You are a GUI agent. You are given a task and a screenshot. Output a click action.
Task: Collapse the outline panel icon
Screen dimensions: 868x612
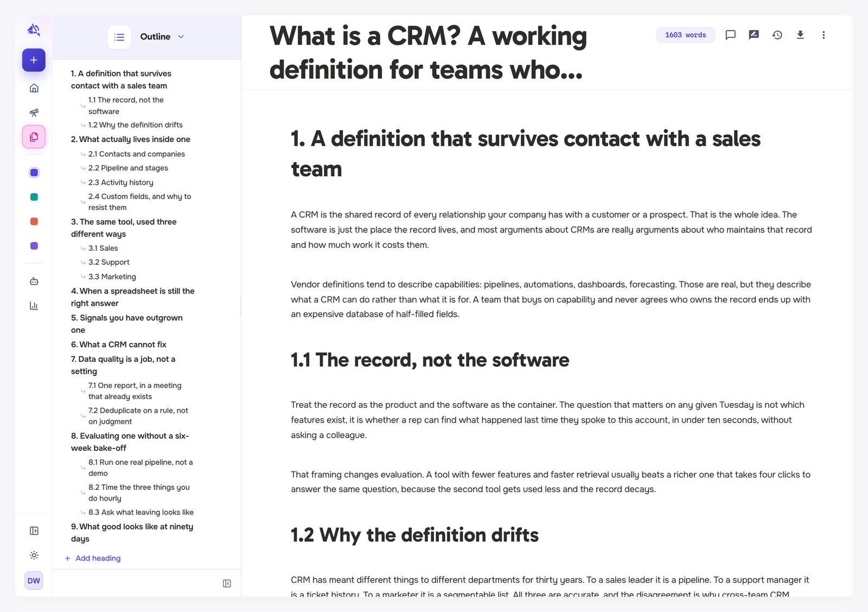pyautogui.click(x=227, y=584)
